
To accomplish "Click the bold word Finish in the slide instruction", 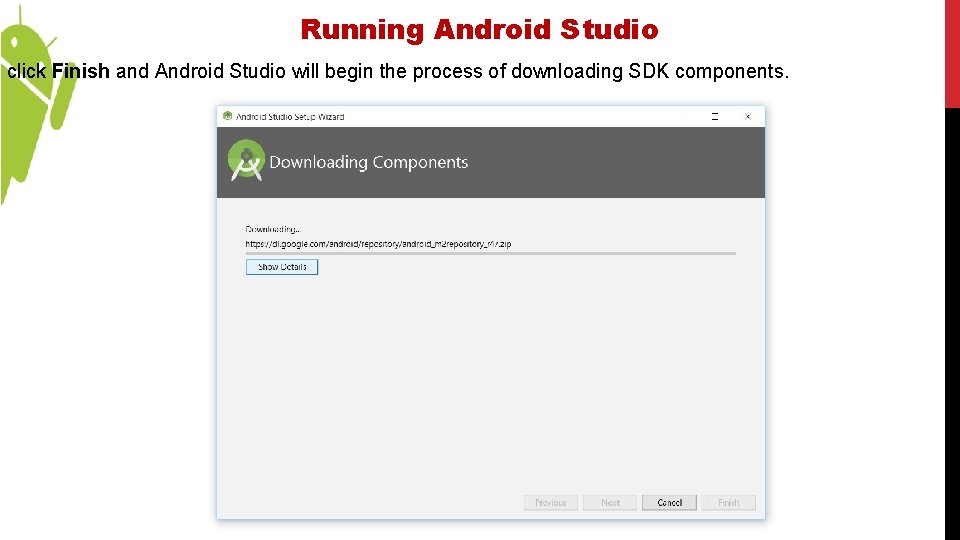I will click(x=81, y=71).
